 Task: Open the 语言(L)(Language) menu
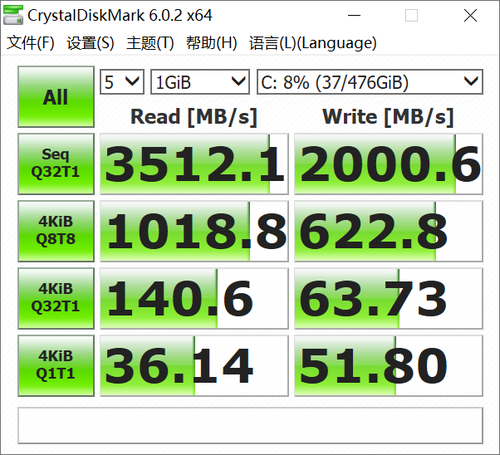tap(313, 43)
